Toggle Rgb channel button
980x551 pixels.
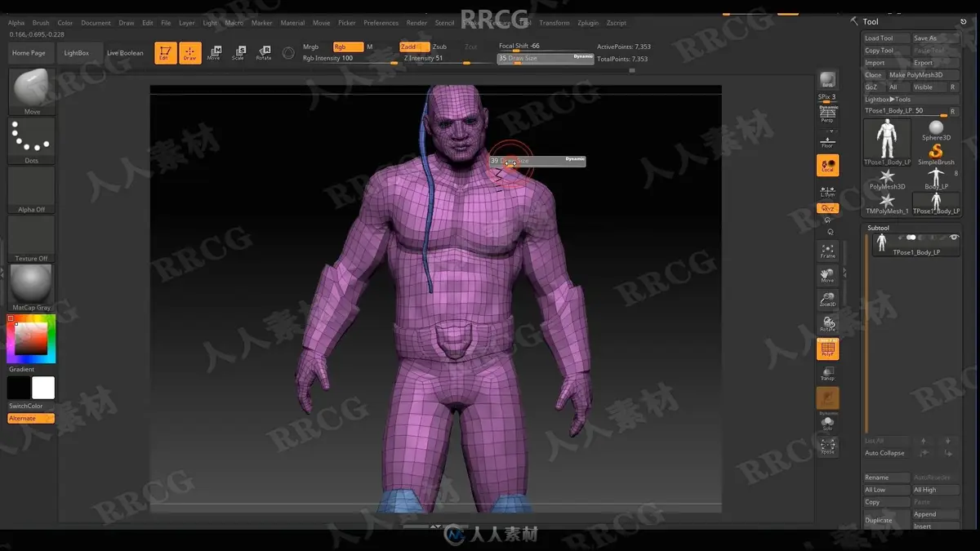[348, 47]
